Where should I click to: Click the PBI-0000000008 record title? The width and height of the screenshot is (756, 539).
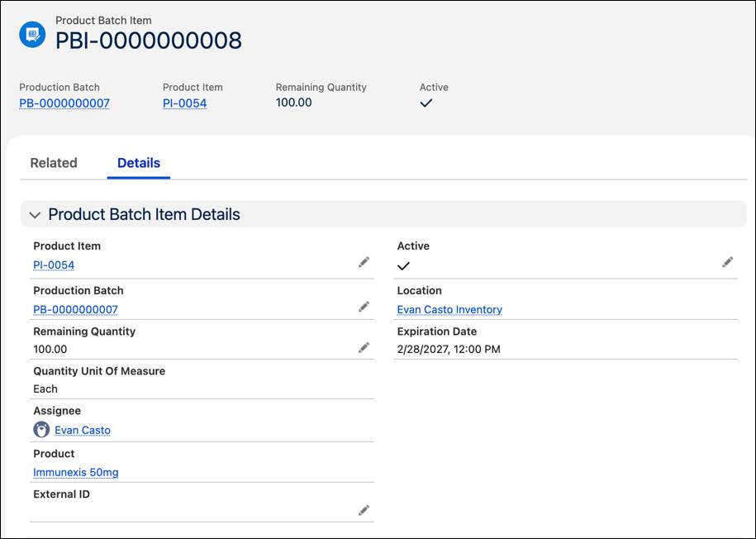click(x=149, y=41)
